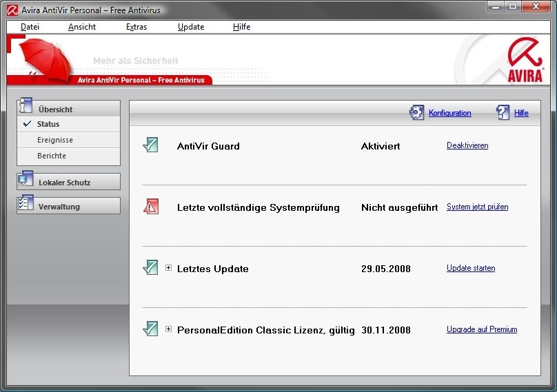Select Berichte in the sidebar
Image resolution: width=557 pixels, height=392 pixels.
[68, 156]
